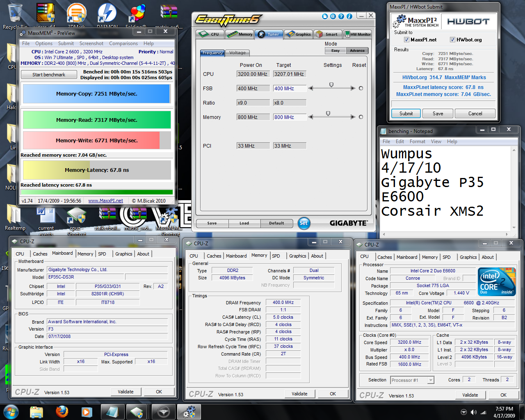The image size is (525, 420).
Task: Click the blue round Set button in EasyTune6
Action: 304,223
